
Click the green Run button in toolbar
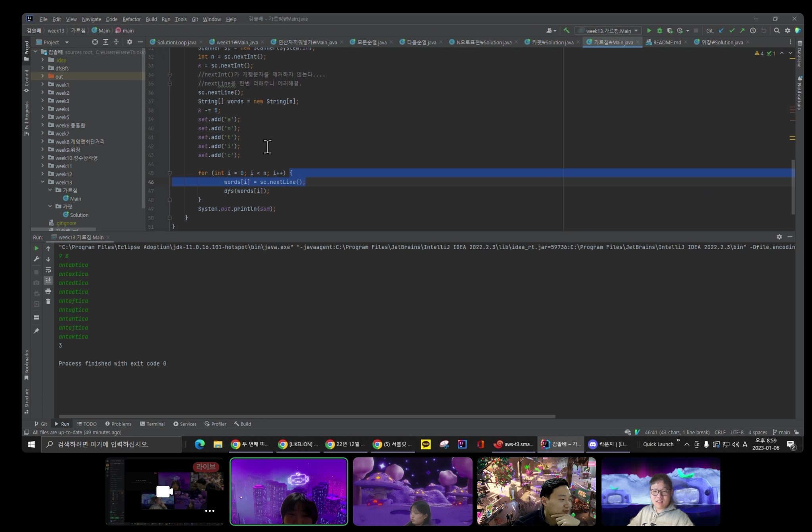click(x=649, y=31)
